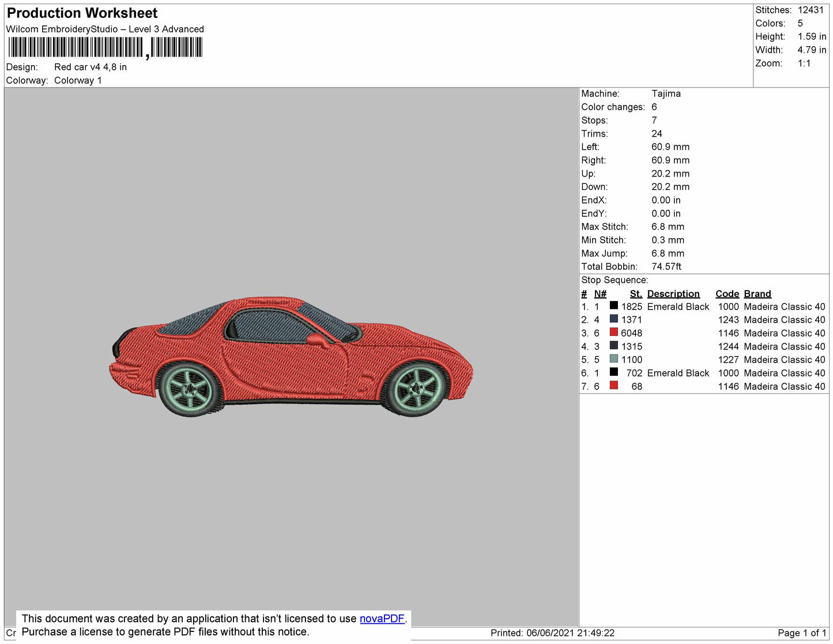Click the Min Stitch value '0.3 mm'
Viewport: 833px width, 644px height.
click(668, 240)
